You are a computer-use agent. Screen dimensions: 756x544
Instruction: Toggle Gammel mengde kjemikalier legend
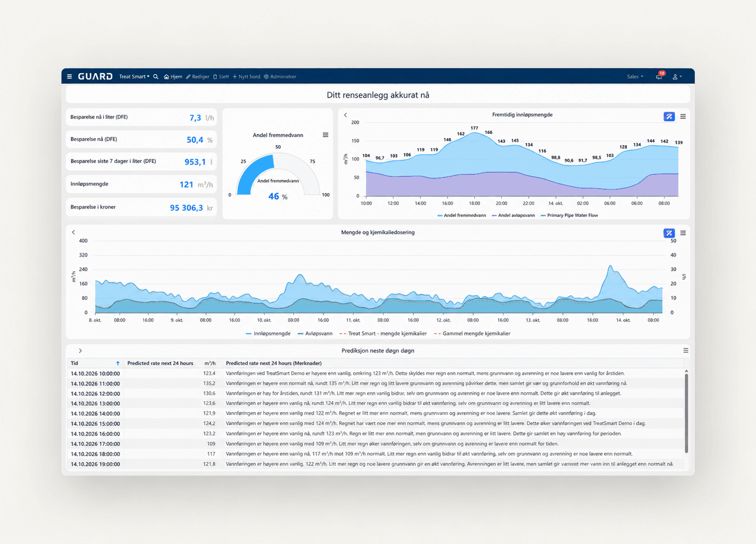[472, 333]
